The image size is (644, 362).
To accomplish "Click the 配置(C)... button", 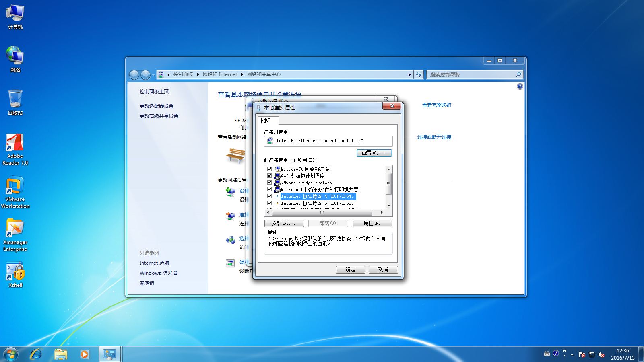I will coord(374,153).
